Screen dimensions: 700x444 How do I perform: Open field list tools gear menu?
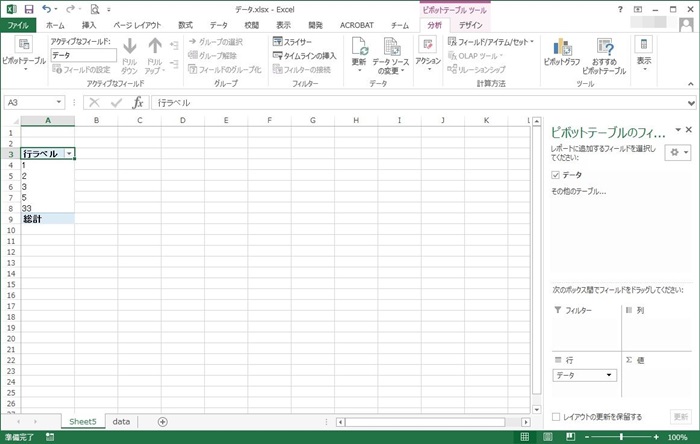point(678,152)
